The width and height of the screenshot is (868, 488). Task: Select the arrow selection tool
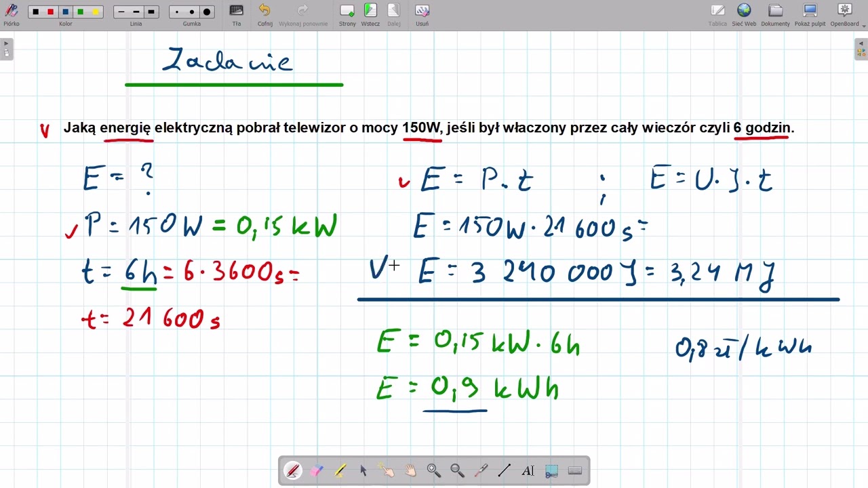click(363, 470)
